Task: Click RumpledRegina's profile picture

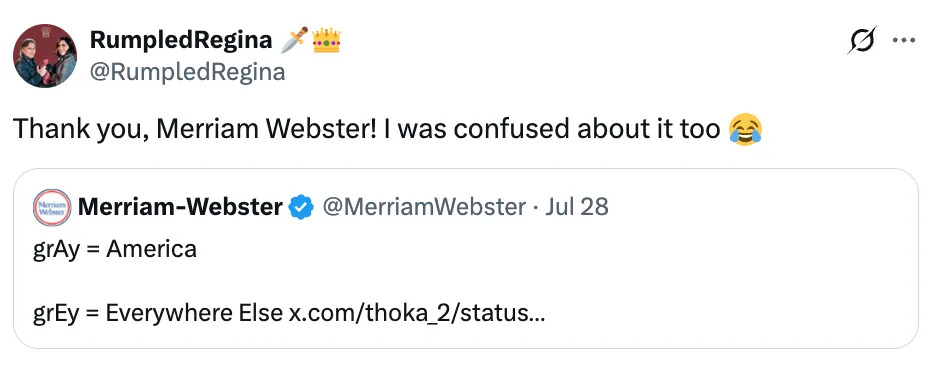Action: point(45,56)
